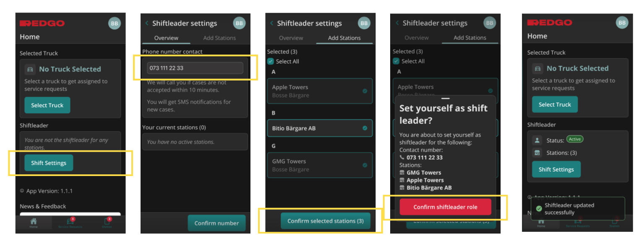Image resolution: width=644 pixels, height=241 pixels.
Task: Tap the BB avatar beside the phone number screen title
Action: pos(239,23)
